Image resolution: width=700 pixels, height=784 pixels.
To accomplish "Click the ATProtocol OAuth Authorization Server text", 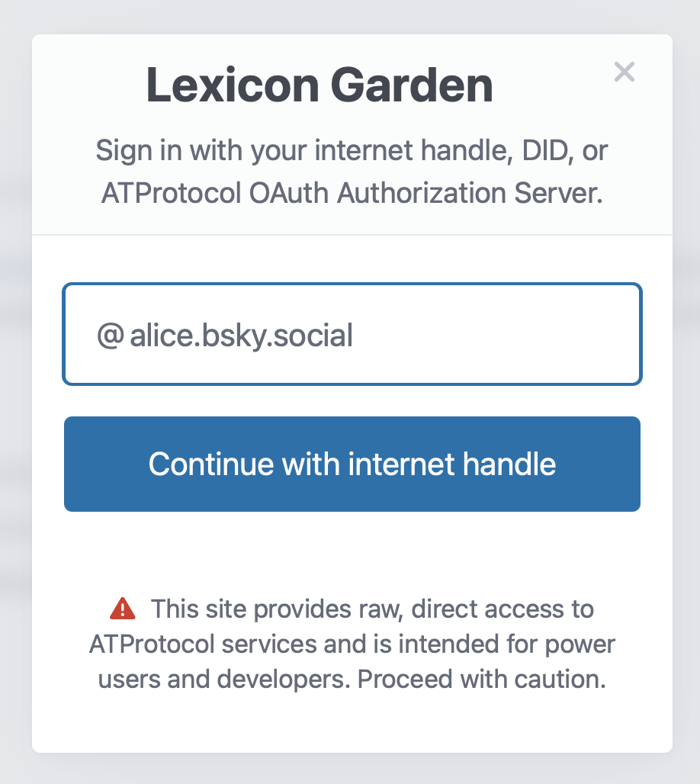I will pyautogui.click(x=352, y=194).
